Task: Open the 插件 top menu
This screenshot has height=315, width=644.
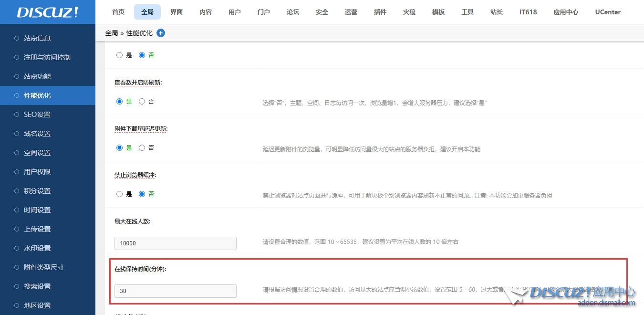Action: [x=380, y=12]
